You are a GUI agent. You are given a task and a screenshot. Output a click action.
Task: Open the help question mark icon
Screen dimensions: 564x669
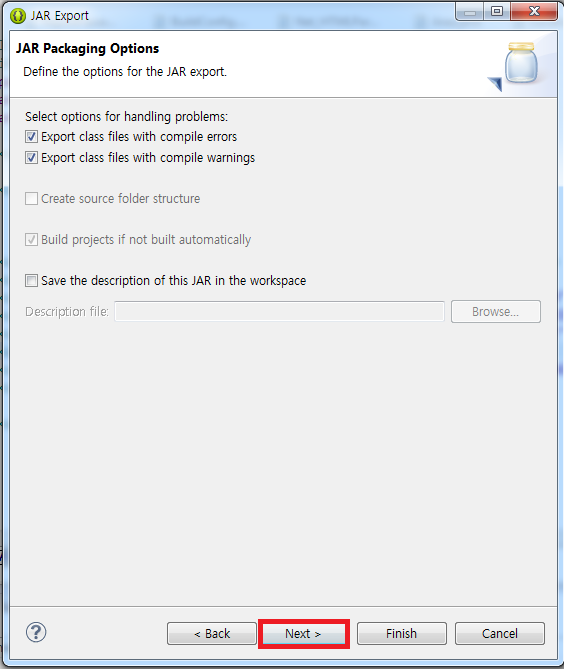pyautogui.click(x=36, y=632)
